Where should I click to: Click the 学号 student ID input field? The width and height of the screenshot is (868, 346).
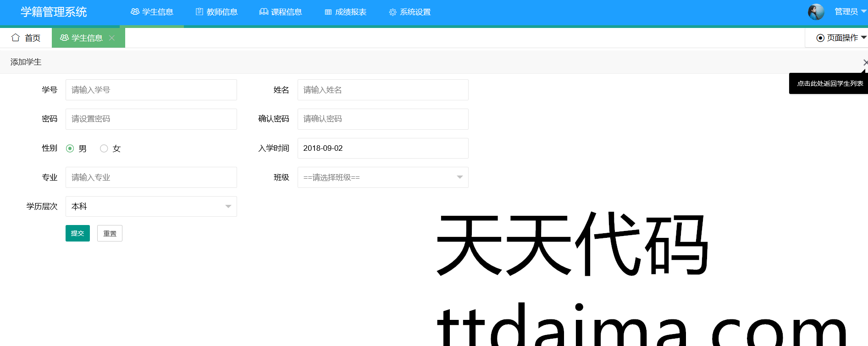coord(151,90)
